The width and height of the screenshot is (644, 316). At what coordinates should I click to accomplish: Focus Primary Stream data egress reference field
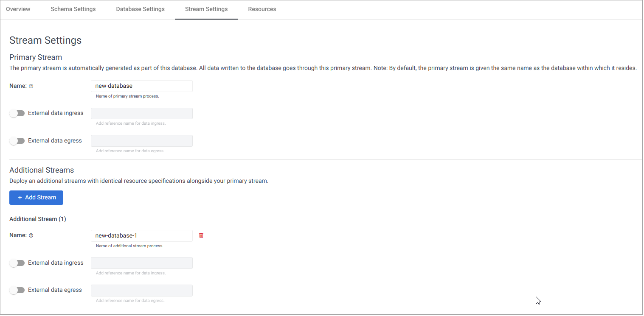coord(141,141)
